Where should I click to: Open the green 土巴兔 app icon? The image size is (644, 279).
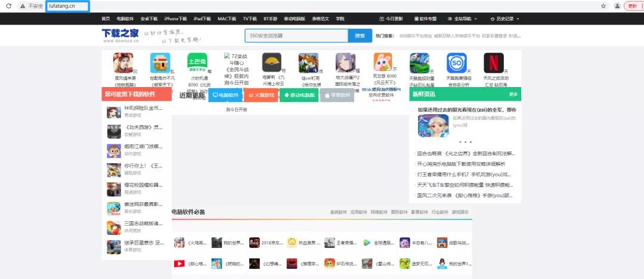pos(197,63)
